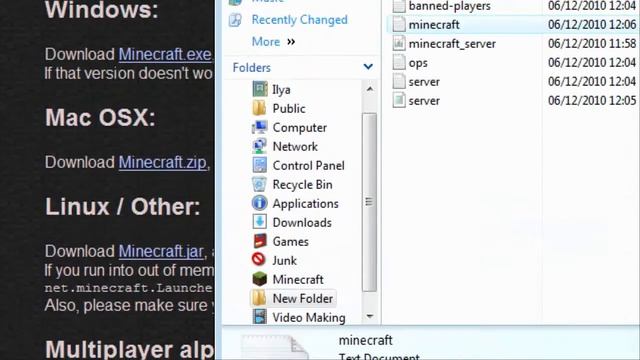Select Applications in the folder tree
This screenshot has width=640, height=360.
[305, 204]
